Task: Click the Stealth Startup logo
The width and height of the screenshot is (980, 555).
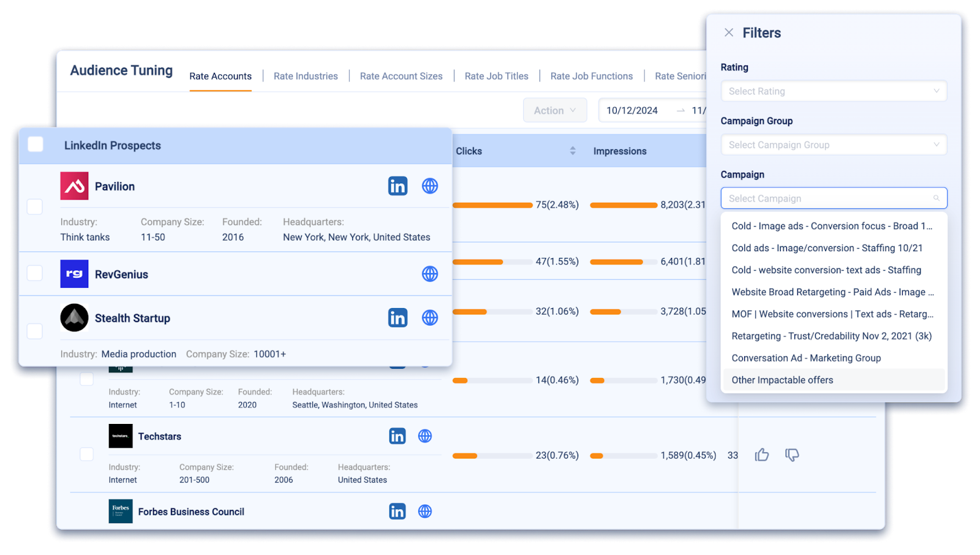Action: click(74, 318)
